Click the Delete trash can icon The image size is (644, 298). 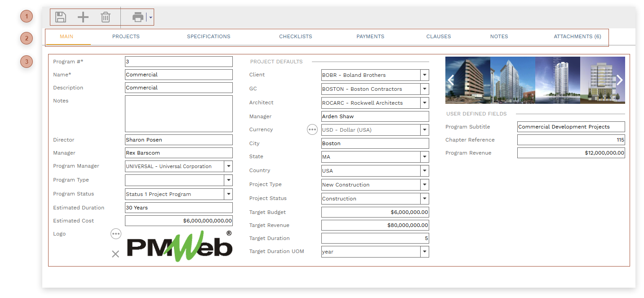tap(106, 18)
